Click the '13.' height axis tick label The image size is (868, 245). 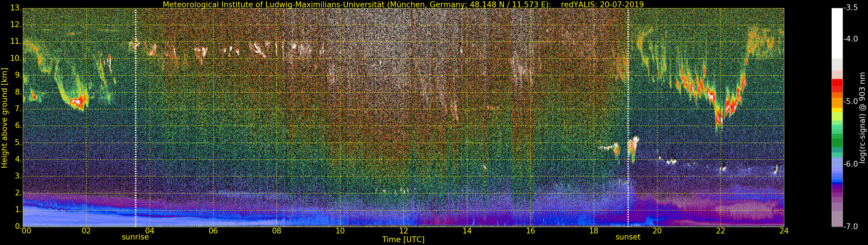coord(16,8)
